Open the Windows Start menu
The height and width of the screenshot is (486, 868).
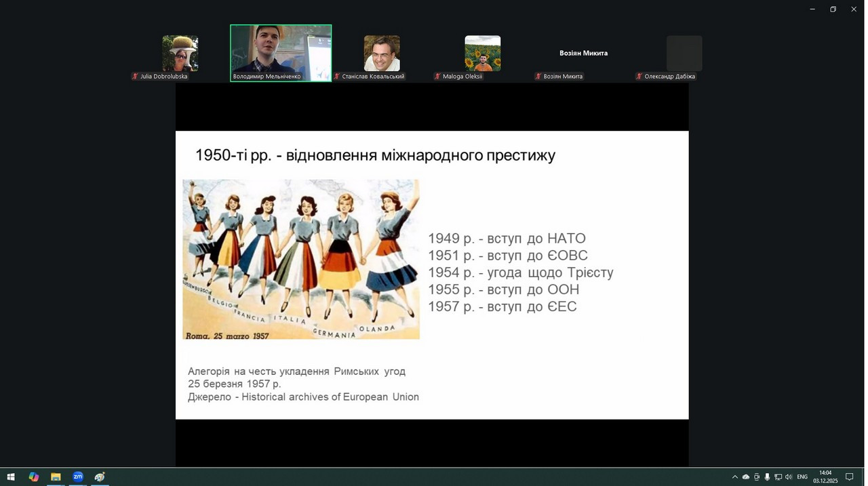point(11,477)
